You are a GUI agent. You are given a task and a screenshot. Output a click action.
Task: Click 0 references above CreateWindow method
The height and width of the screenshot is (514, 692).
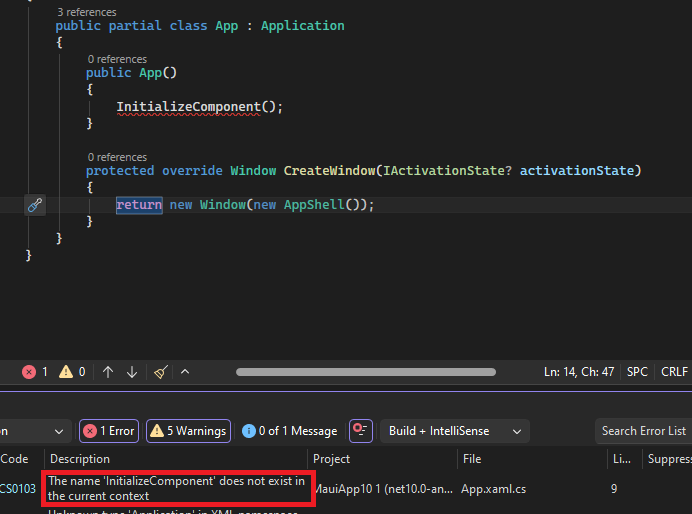pyautogui.click(x=117, y=157)
